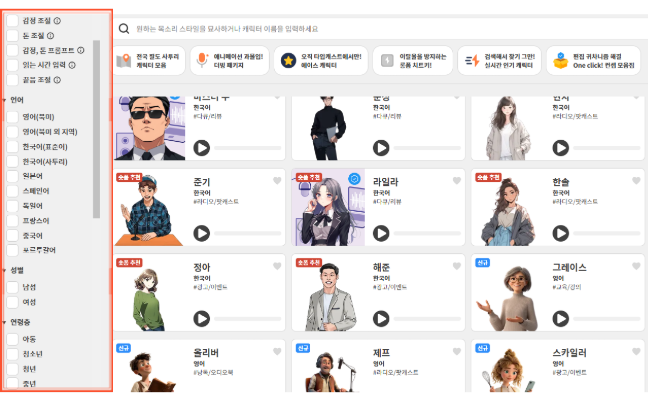The width and height of the screenshot is (648, 395).
Task: Play voice sample for 라일라
Action: pos(381,233)
